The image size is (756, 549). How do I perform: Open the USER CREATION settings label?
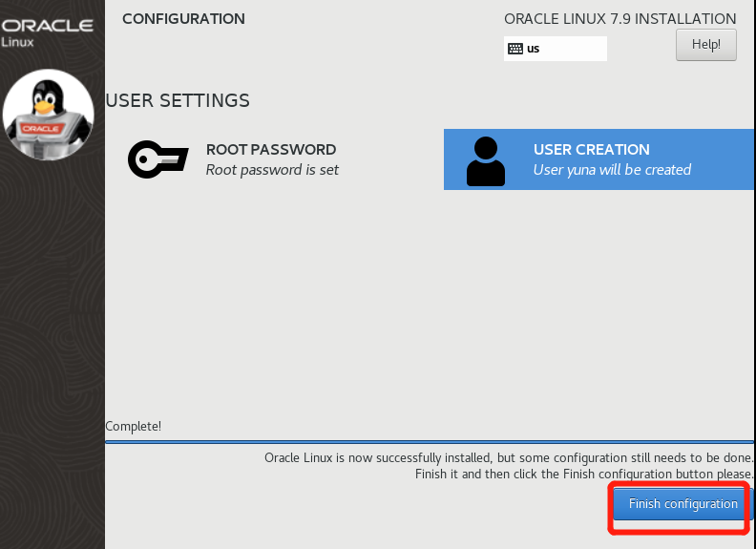[592, 150]
